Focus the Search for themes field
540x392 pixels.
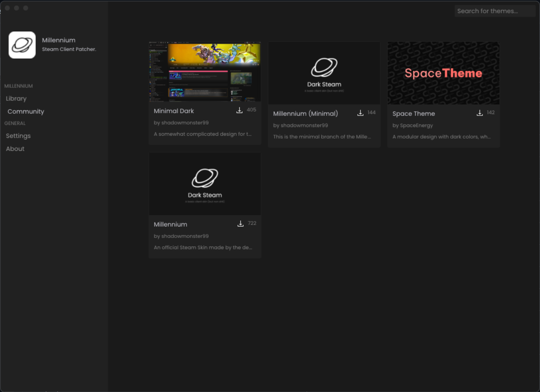pos(495,11)
